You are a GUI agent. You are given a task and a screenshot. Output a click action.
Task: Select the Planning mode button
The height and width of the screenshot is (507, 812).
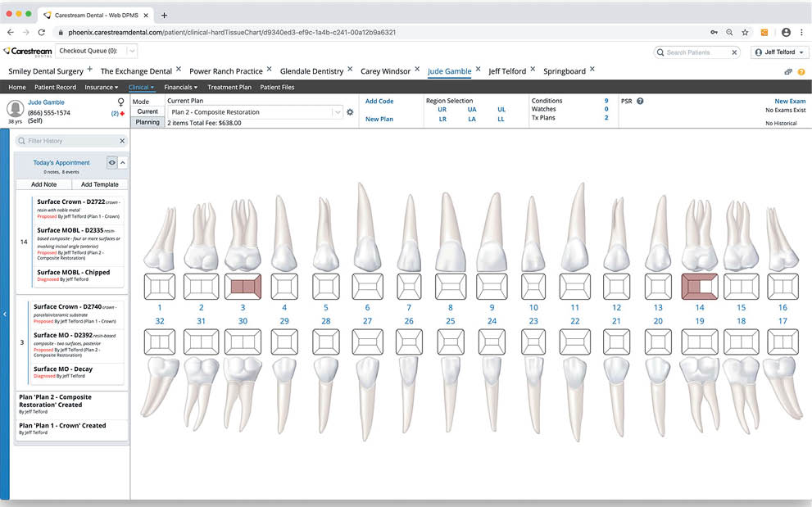coord(147,122)
